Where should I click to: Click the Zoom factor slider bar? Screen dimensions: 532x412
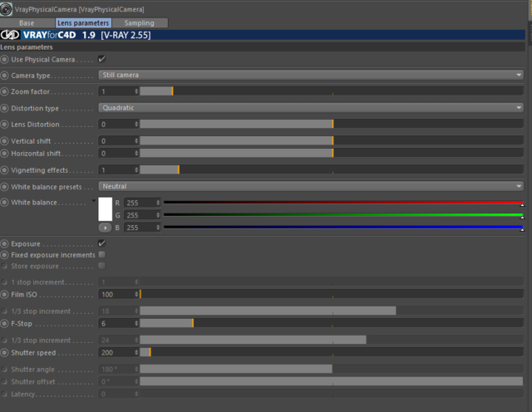pos(332,91)
